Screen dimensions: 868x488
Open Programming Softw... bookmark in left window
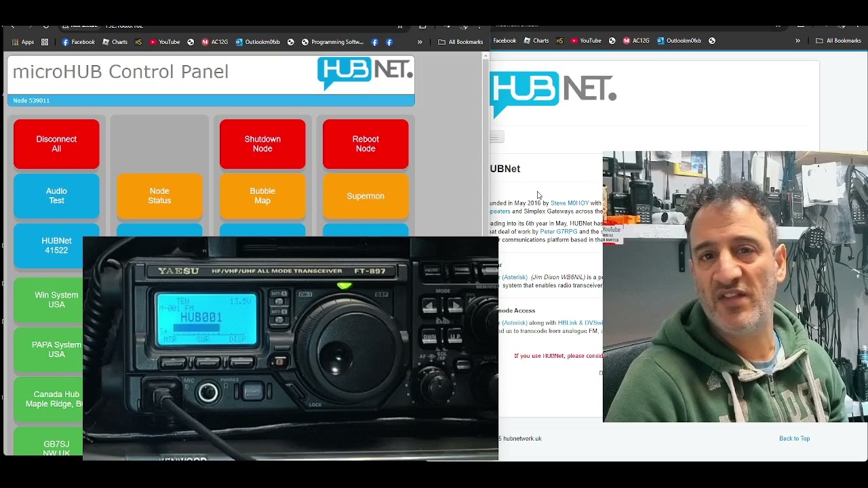[332, 42]
